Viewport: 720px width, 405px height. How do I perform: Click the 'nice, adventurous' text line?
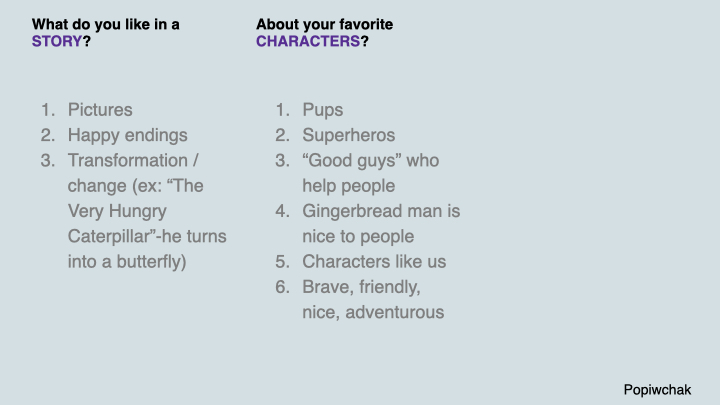coord(373,313)
